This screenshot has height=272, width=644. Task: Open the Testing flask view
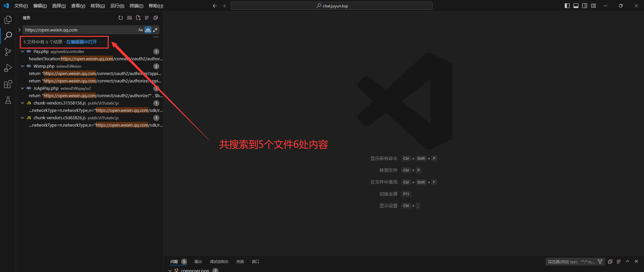8,100
